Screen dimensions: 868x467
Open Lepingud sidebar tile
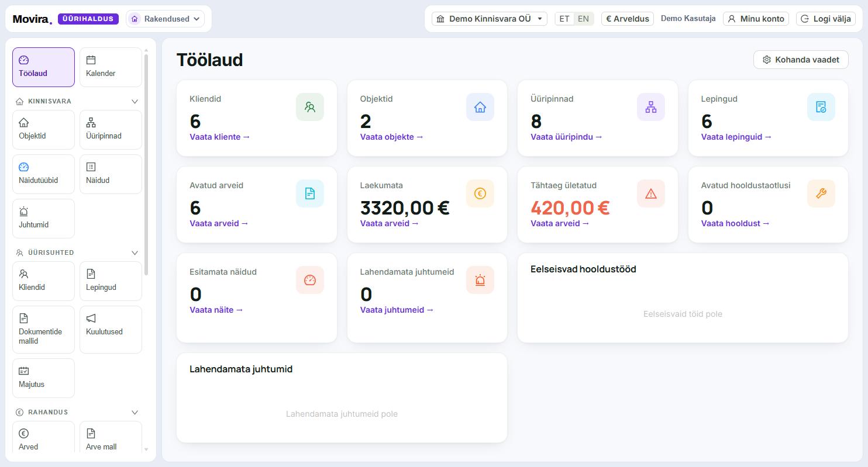pyautogui.click(x=111, y=281)
